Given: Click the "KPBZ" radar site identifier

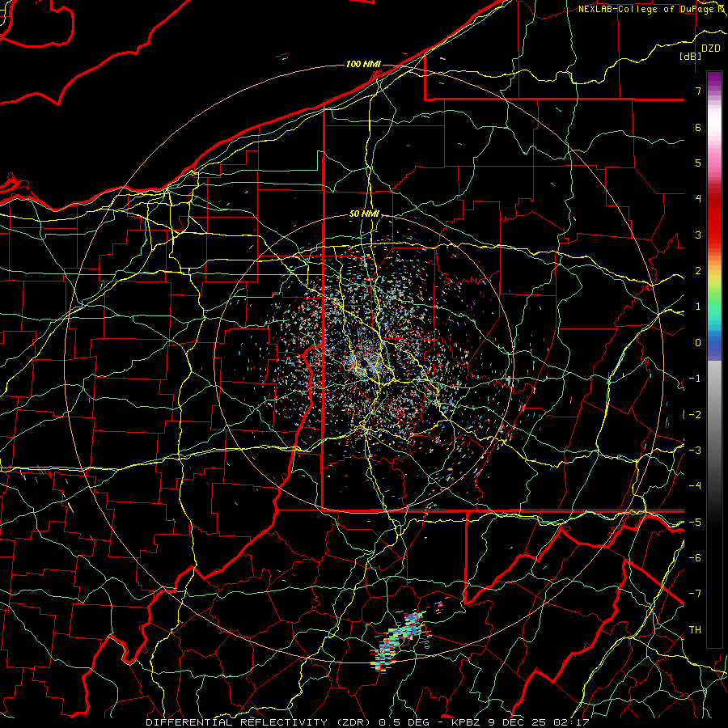Looking at the screenshot, I should (467, 722).
